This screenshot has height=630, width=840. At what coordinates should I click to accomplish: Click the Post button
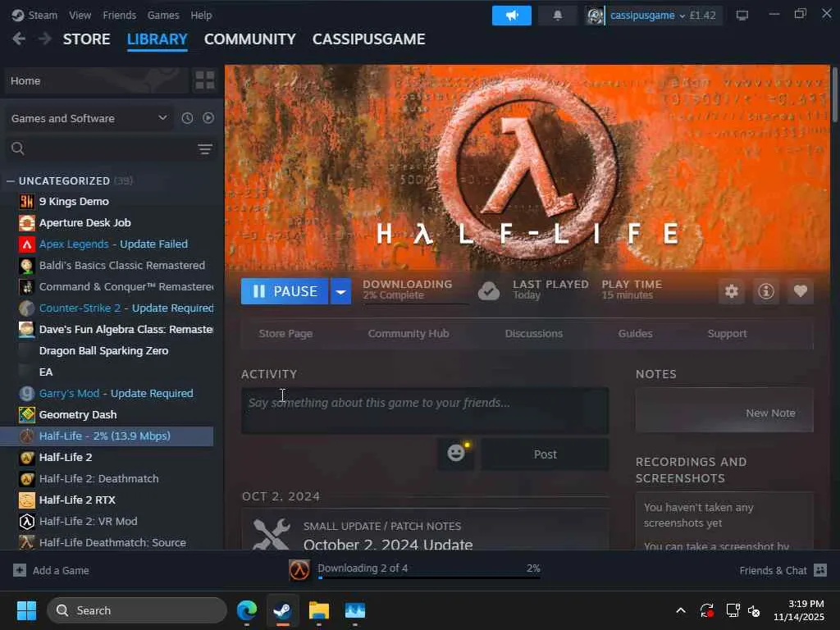point(545,454)
